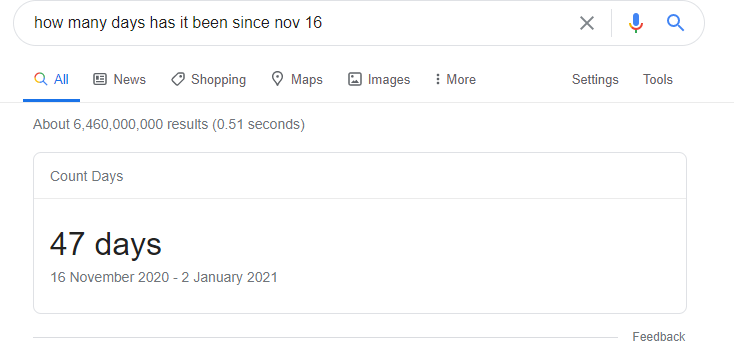
Task: Click the date range 16 November 2020 text
Action: click(110, 277)
